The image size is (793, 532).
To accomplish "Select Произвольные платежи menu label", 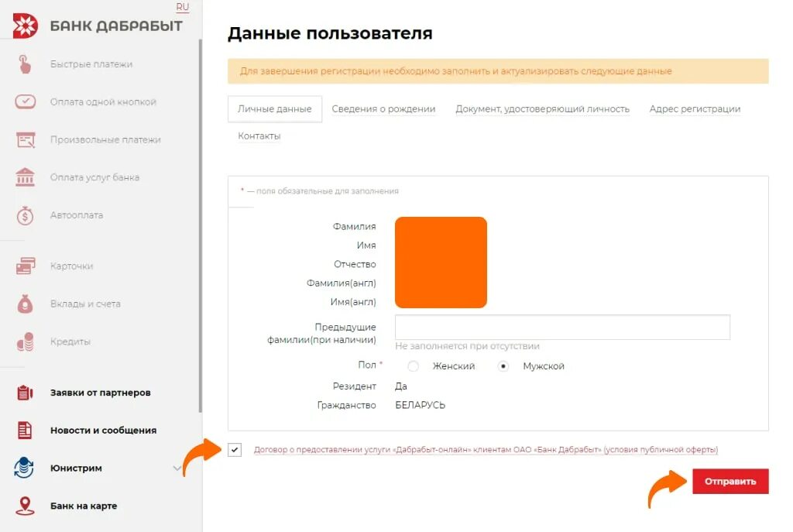I will [x=105, y=139].
